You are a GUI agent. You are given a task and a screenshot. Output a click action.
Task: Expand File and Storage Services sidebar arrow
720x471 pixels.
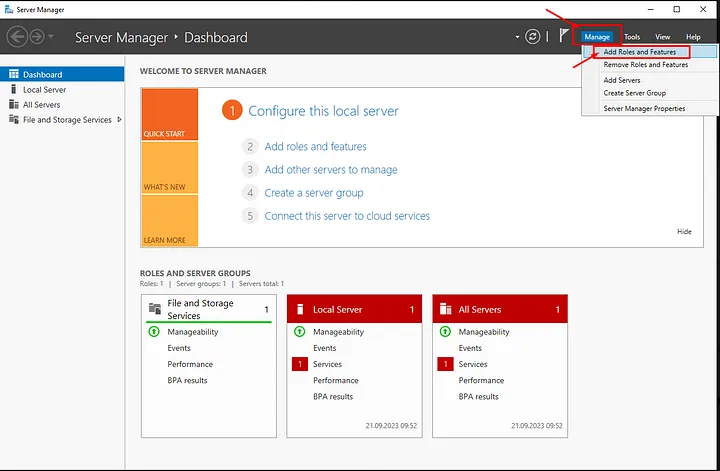coord(120,120)
